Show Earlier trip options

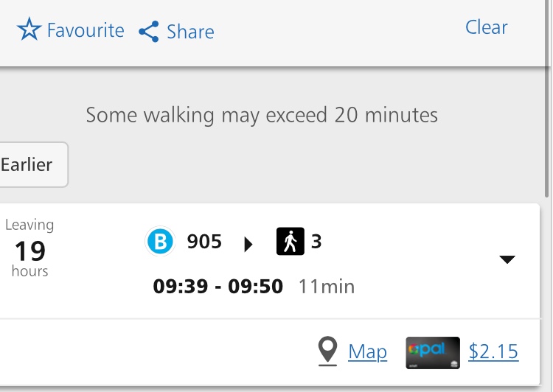point(28,164)
